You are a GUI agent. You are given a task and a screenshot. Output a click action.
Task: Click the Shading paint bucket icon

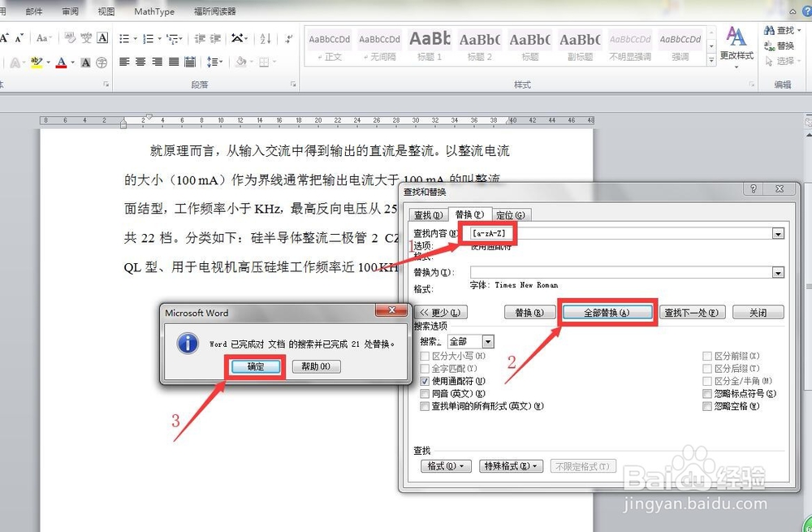(242, 63)
